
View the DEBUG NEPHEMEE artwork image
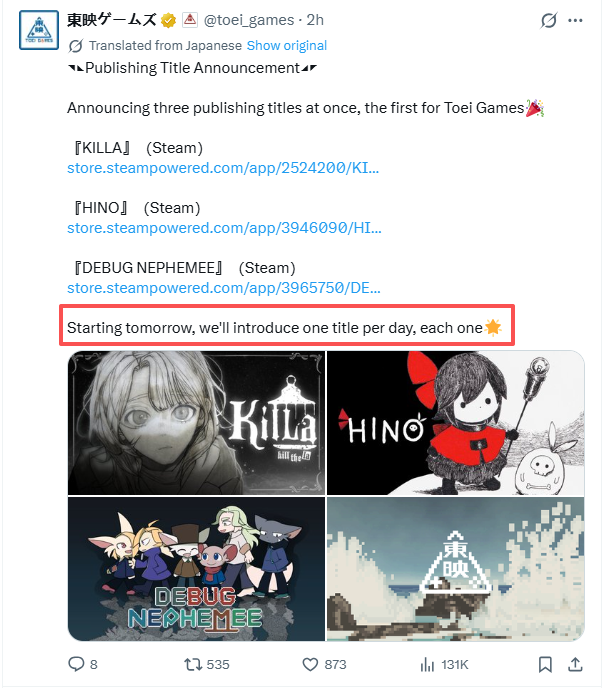tap(197, 569)
